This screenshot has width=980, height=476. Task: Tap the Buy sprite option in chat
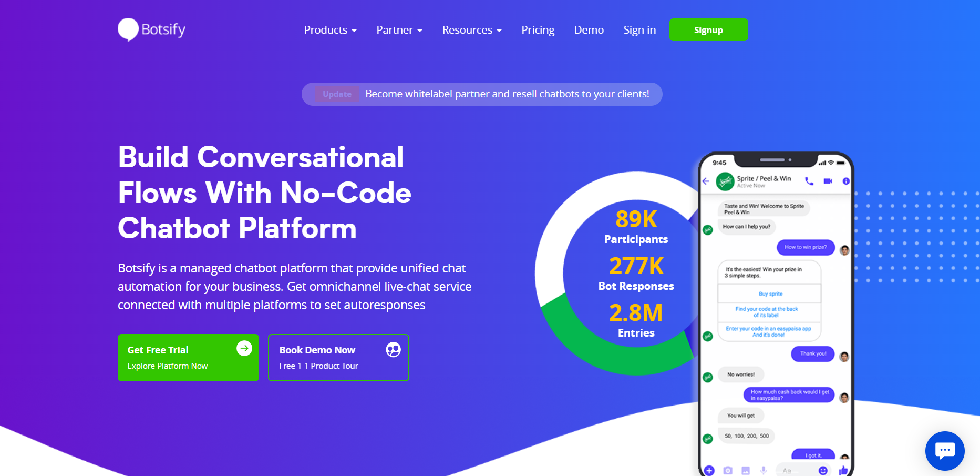(x=770, y=294)
